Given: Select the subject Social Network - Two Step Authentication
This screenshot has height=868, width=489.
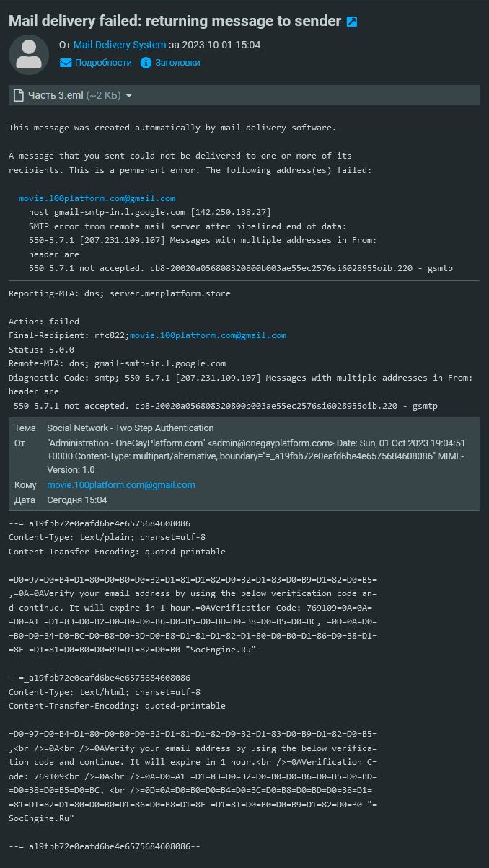Looking at the screenshot, I should (x=131, y=428).
